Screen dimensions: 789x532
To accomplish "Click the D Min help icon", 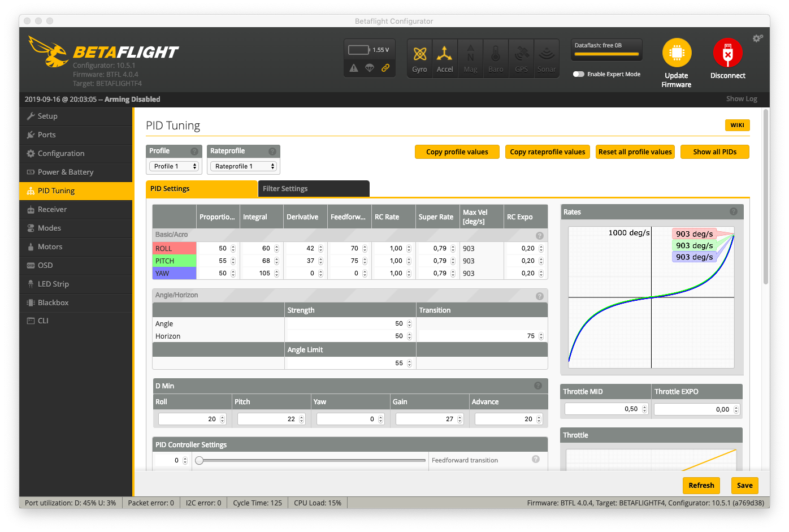I will (x=537, y=386).
